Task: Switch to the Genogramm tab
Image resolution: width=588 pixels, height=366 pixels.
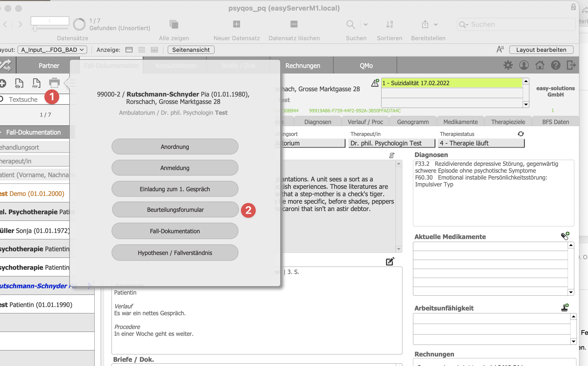Action: [413, 122]
